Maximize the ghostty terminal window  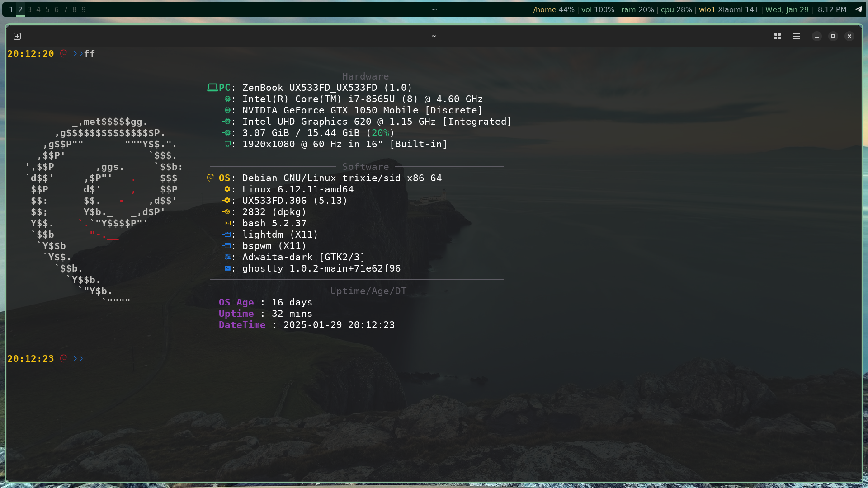coord(833,36)
